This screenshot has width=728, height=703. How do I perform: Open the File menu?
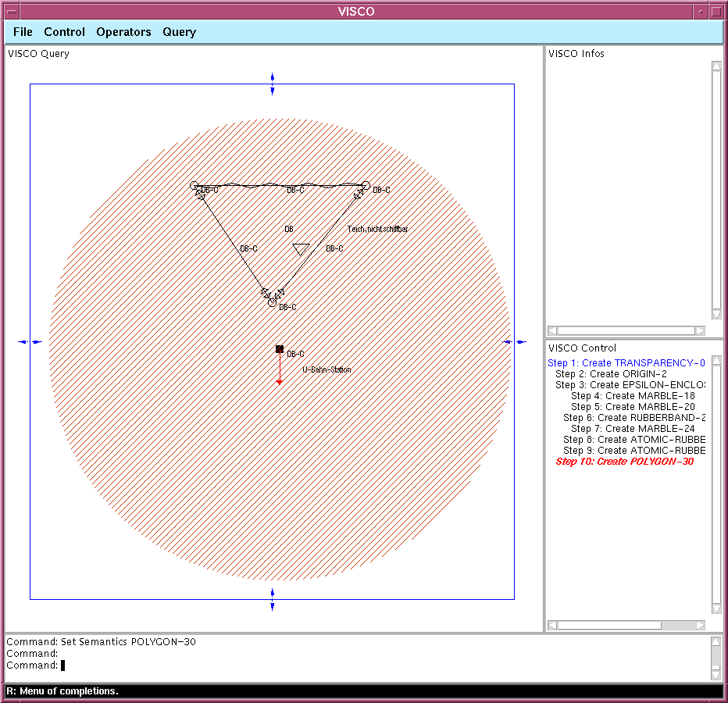pyautogui.click(x=23, y=32)
